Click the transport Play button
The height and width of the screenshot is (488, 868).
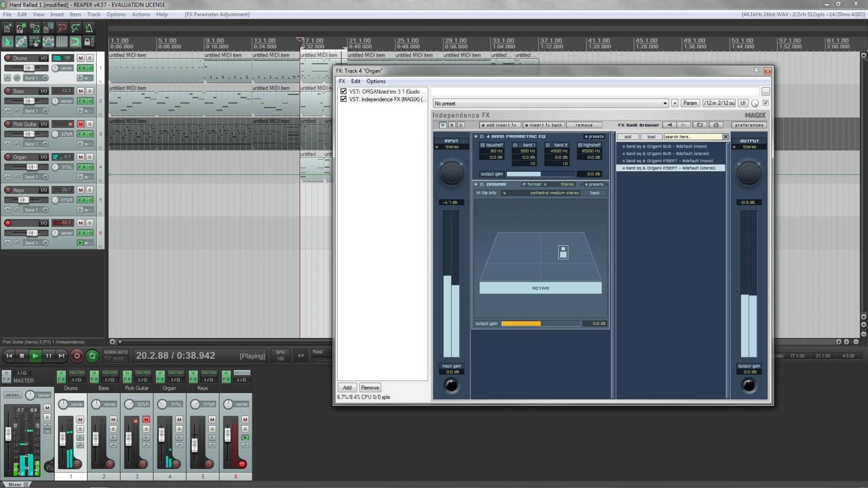(35, 356)
